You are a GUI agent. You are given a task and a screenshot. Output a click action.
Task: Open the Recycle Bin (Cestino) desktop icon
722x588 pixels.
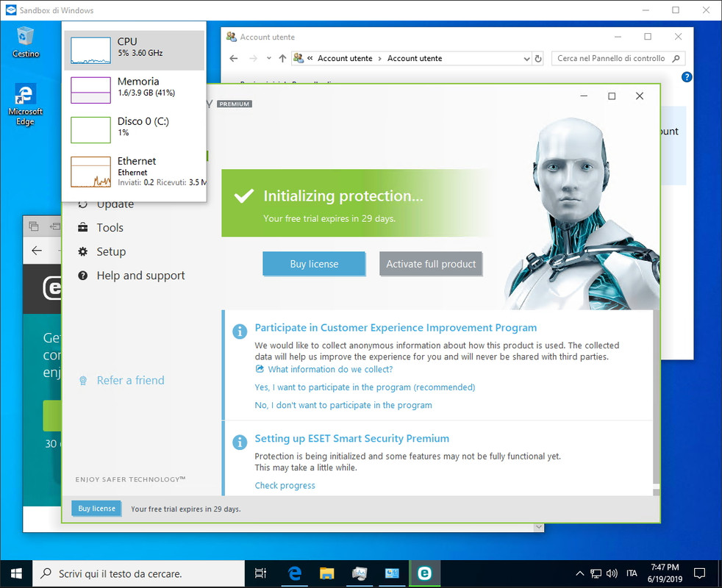[x=25, y=42]
